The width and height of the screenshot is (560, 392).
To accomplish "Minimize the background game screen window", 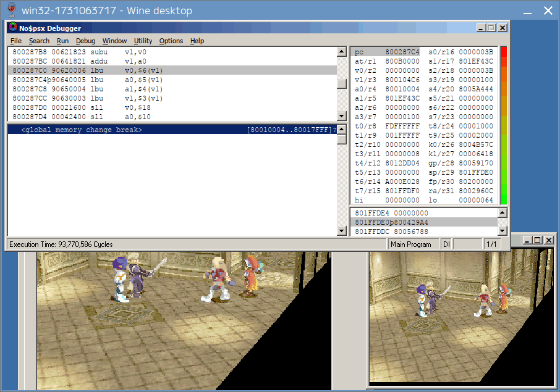I will [527, 240].
